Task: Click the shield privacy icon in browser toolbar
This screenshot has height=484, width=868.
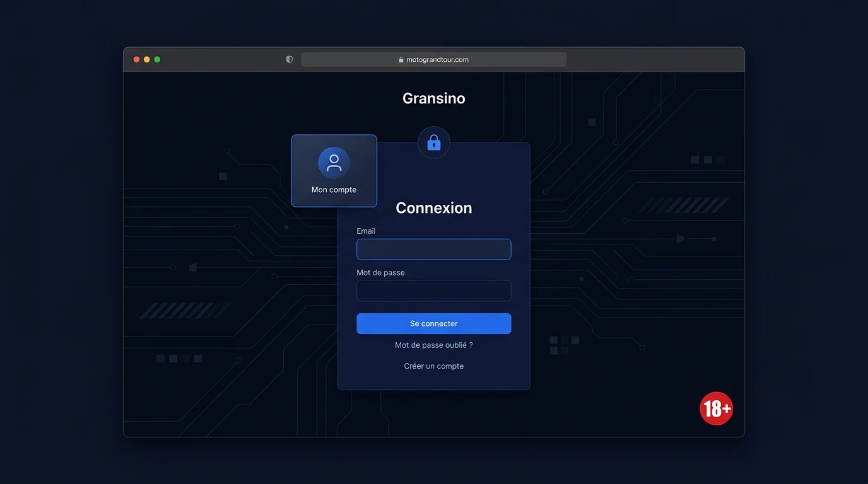Action: click(x=290, y=59)
